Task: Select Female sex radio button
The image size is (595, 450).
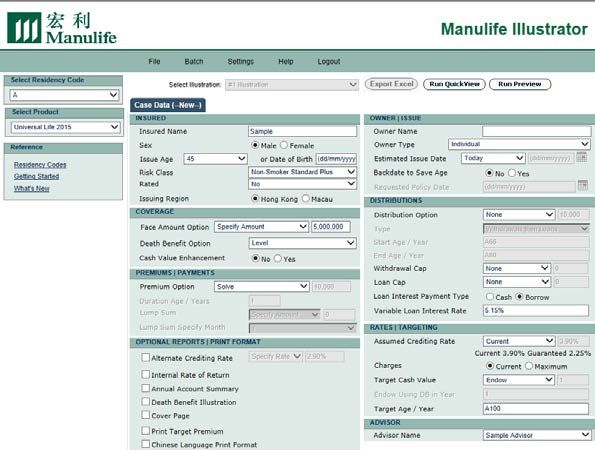Action: click(x=284, y=145)
